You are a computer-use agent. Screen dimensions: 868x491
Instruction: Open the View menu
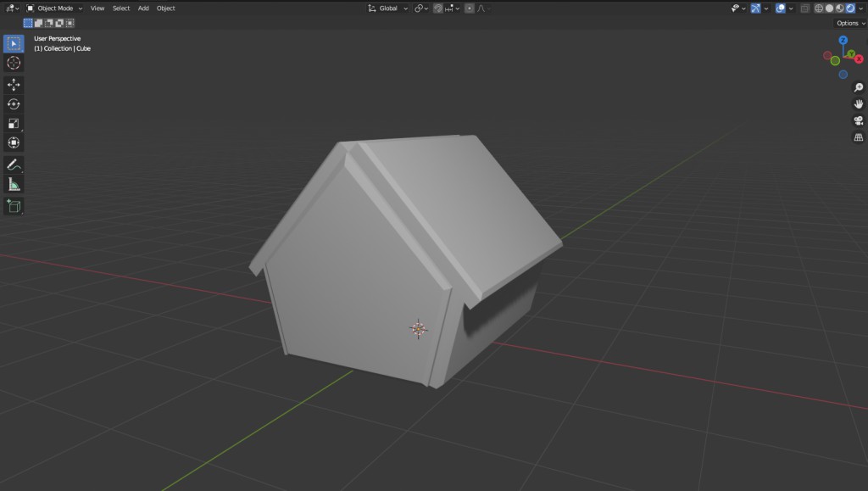[x=97, y=8]
